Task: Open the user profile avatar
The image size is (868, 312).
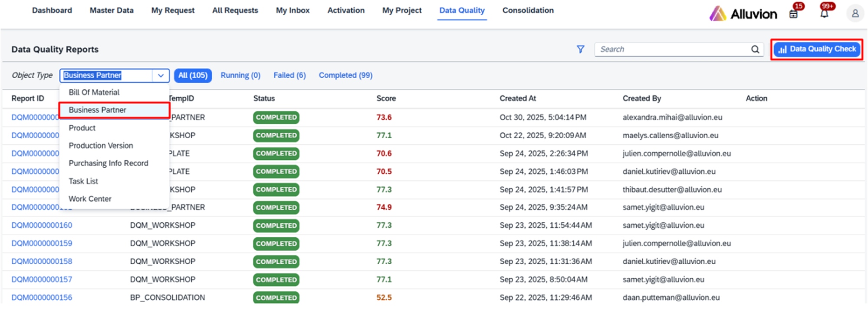Action: click(x=855, y=14)
